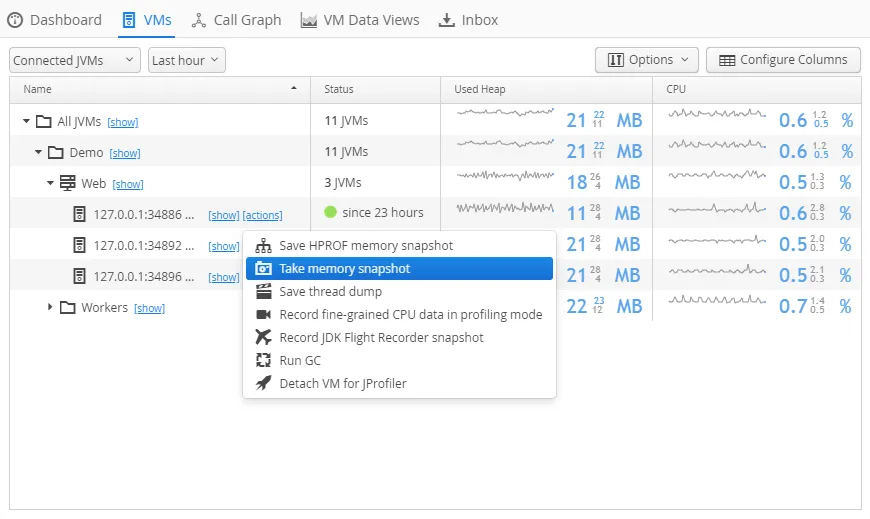Viewport: 870px width, 519px height.
Task: Select the 127.0.0.1:34896 VM row name
Action: [x=144, y=276]
